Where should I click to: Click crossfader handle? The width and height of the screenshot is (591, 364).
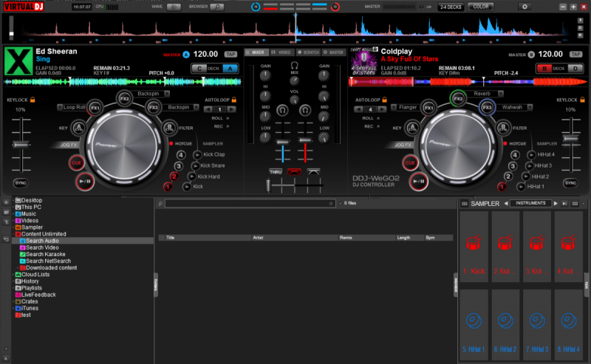268,185
